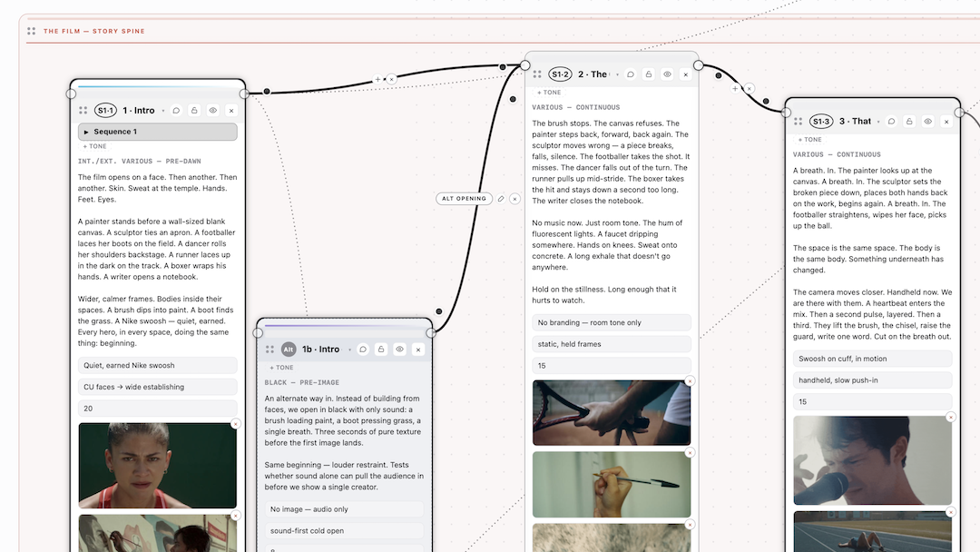Add a tone to the S1-2 card
Image resolution: width=980 pixels, height=552 pixels.
pos(549,93)
